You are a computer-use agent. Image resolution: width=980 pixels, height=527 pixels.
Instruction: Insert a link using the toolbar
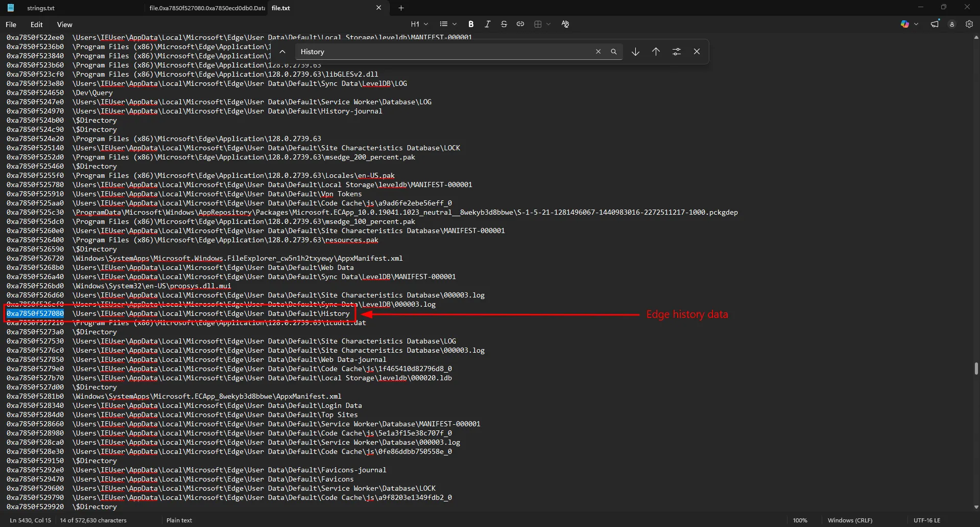(520, 24)
